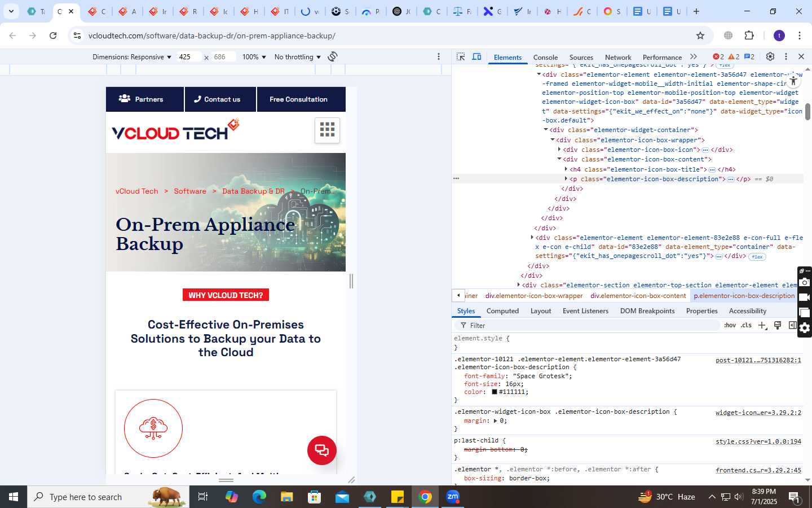Add a new style rule with plus icon

[x=762, y=325]
